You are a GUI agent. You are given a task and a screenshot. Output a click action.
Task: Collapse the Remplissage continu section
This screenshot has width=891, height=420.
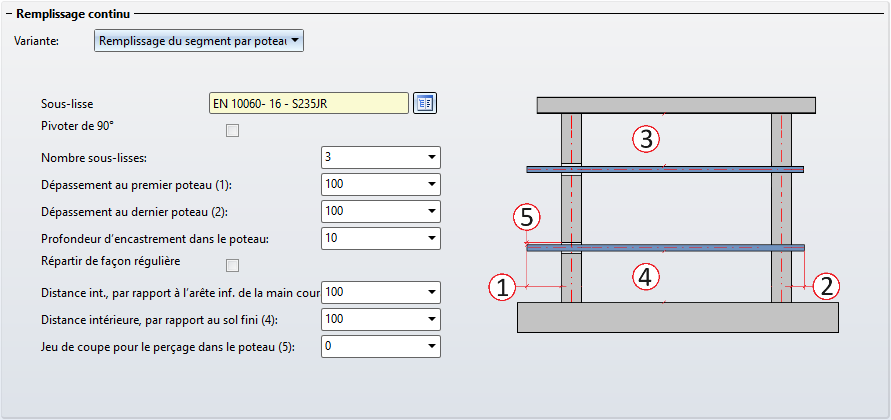click(9, 14)
